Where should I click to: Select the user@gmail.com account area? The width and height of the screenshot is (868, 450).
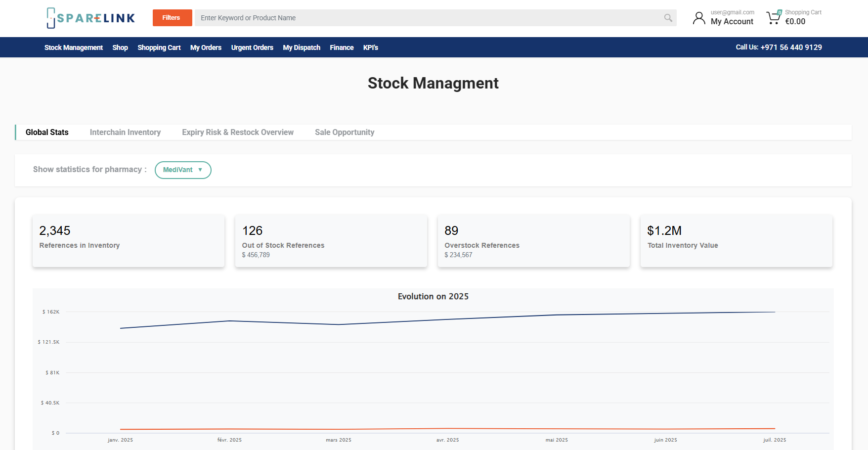pyautogui.click(x=732, y=12)
